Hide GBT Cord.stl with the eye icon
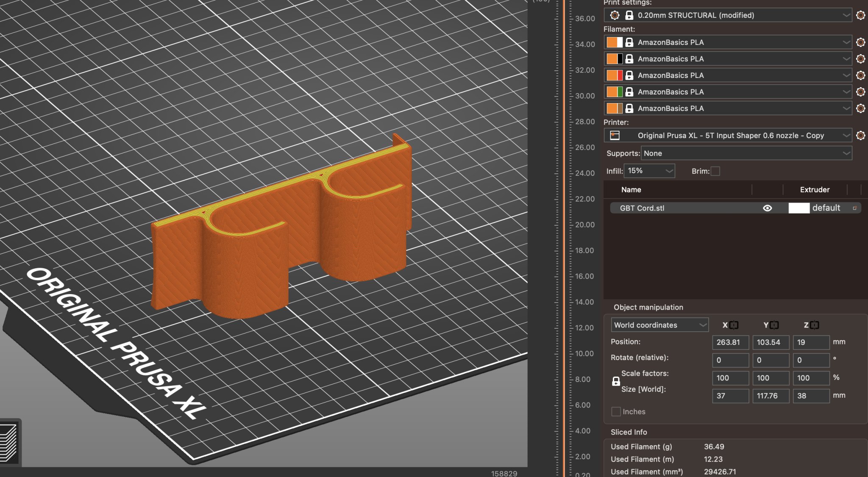Viewport: 868px width, 477px height. [x=767, y=208]
